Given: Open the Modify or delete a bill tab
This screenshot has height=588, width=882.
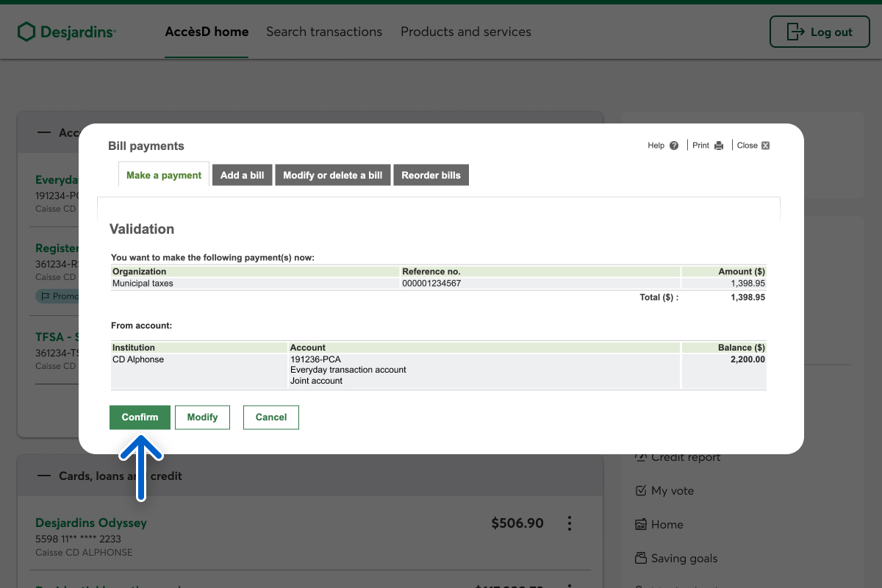Looking at the screenshot, I should [332, 175].
